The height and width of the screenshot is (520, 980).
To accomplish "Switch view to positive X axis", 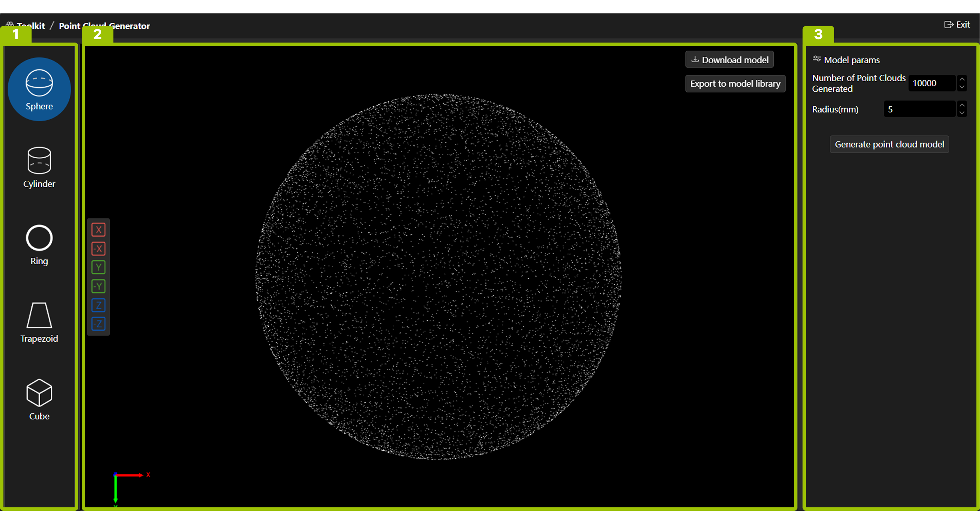I will pos(99,230).
